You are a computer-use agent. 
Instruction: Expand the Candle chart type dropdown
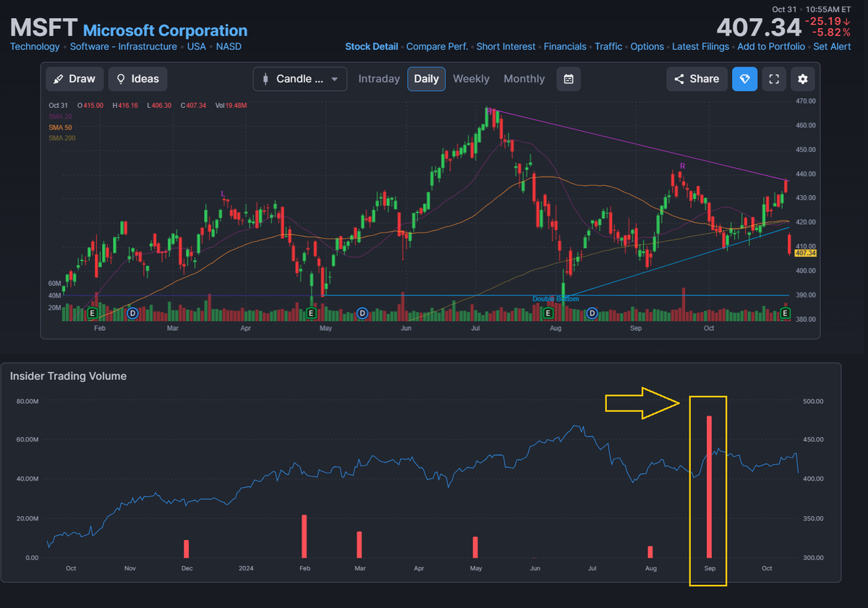point(300,79)
